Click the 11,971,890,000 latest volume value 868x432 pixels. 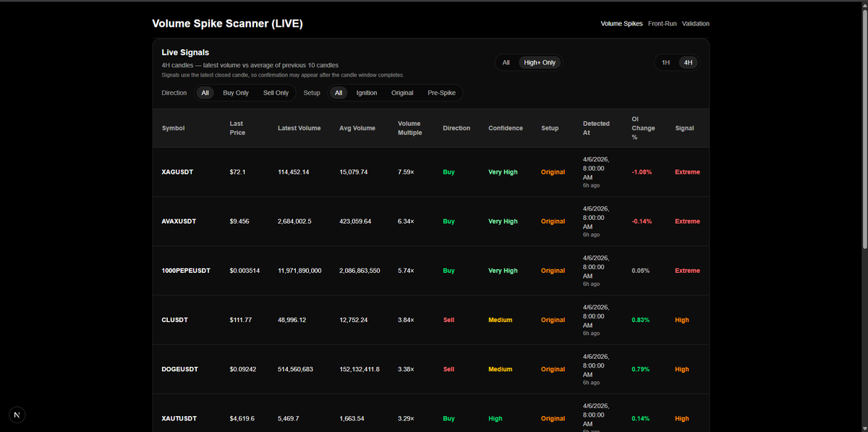coord(299,271)
